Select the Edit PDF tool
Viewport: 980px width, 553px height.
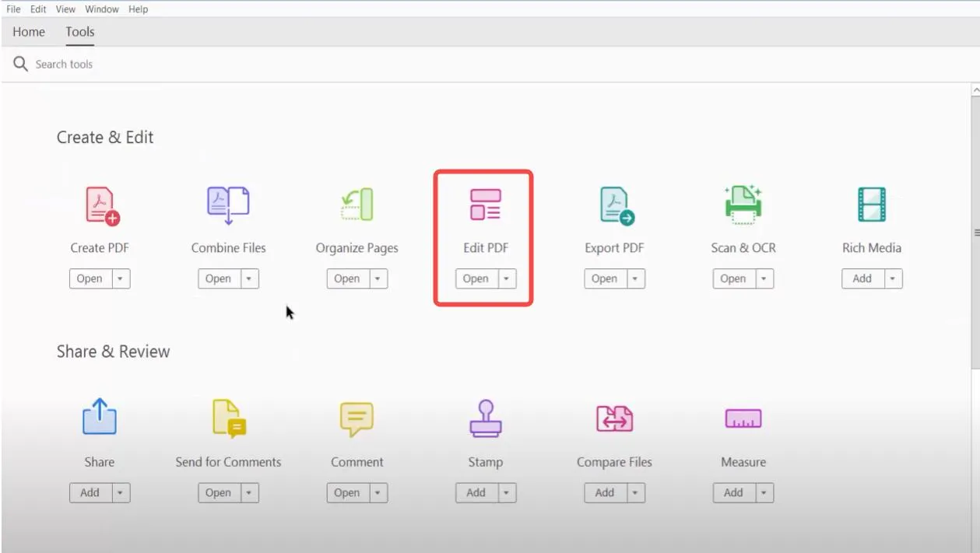[485, 206]
